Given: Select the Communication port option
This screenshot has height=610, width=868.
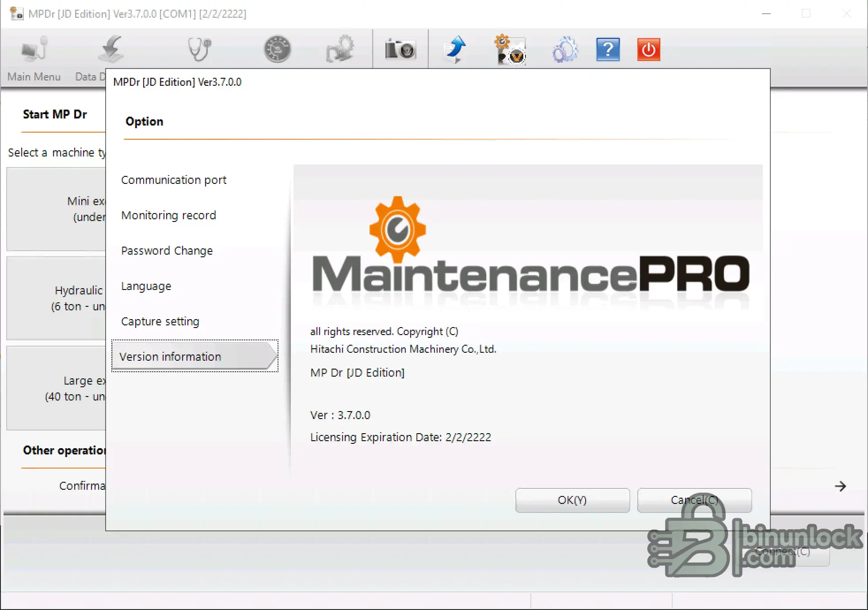Looking at the screenshot, I should (x=174, y=180).
